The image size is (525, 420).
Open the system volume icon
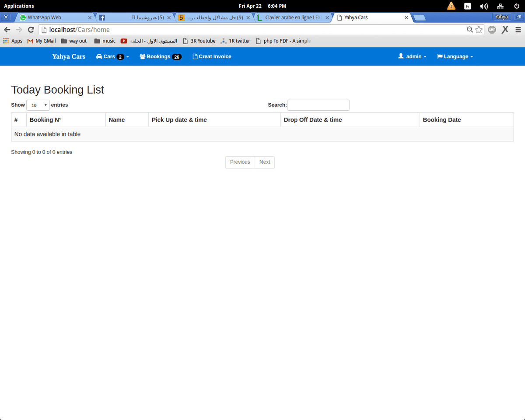point(483,6)
